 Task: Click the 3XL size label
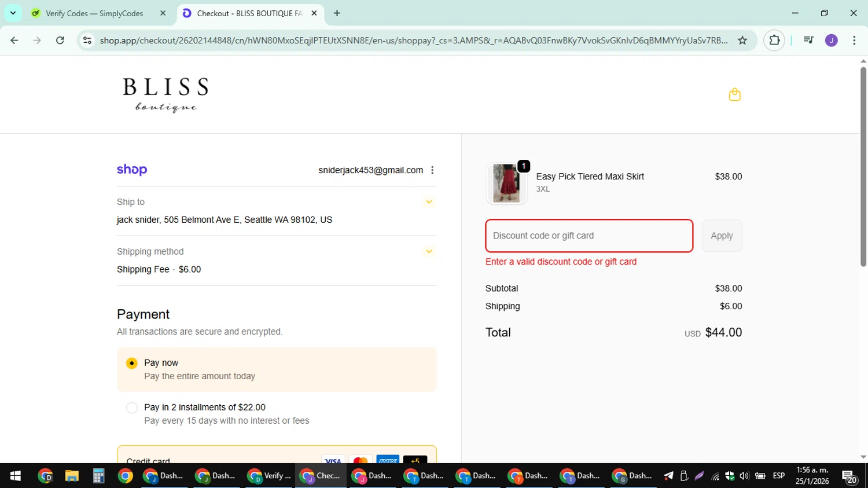point(543,189)
